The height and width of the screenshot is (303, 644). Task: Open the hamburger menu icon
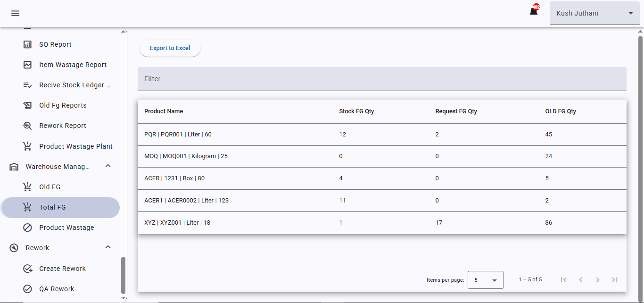tap(15, 13)
